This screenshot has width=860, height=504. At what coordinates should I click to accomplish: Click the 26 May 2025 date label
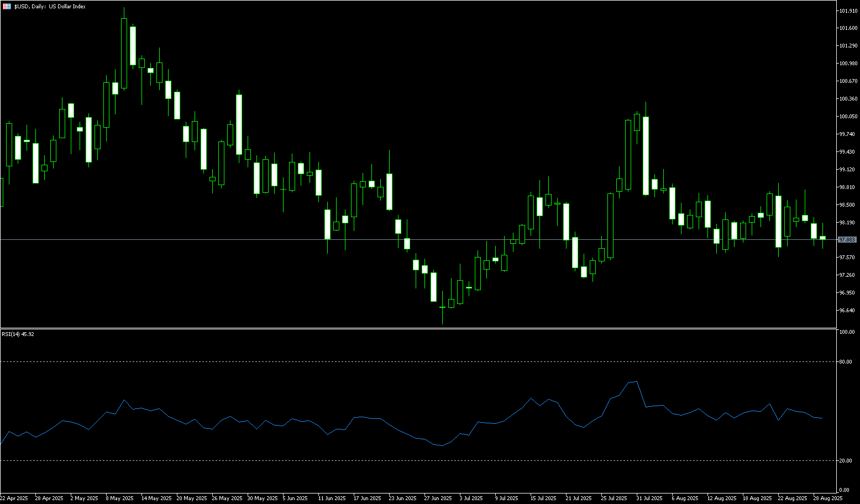(226, 498)
